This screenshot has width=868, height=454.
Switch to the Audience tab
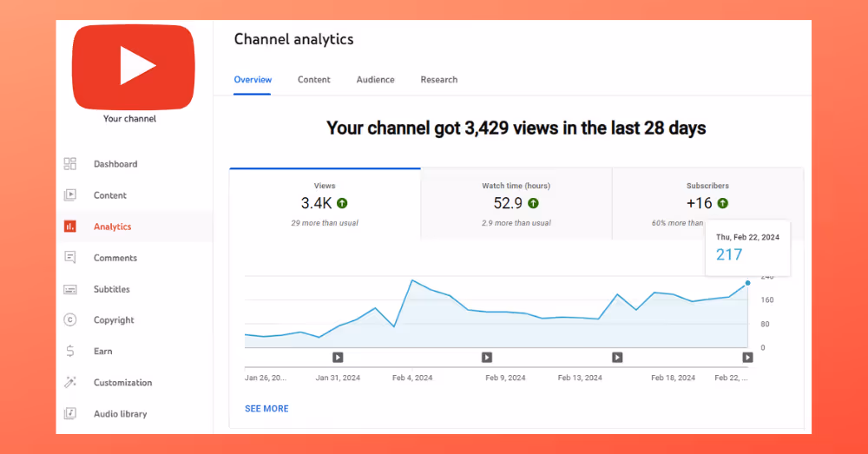pos(375,80)
